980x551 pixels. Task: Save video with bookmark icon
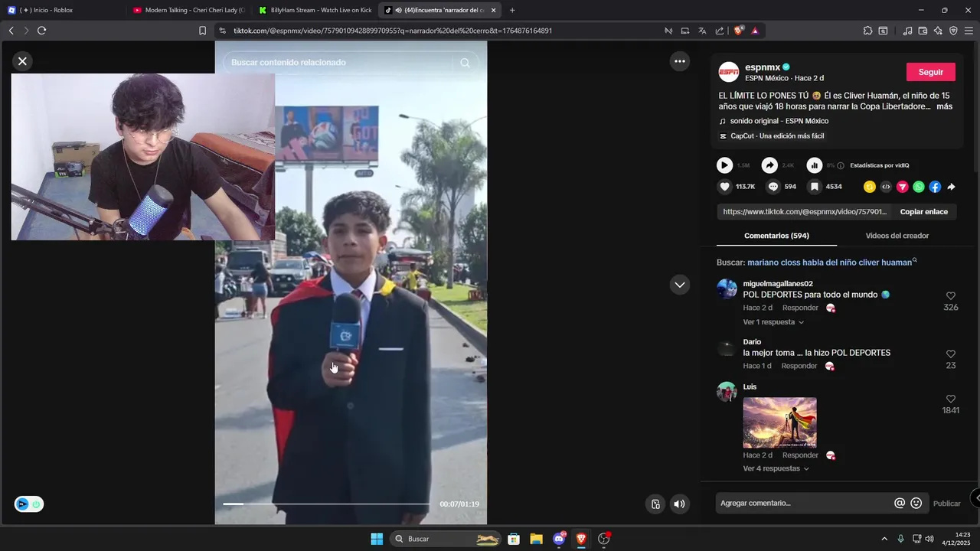tap(815, 187)
